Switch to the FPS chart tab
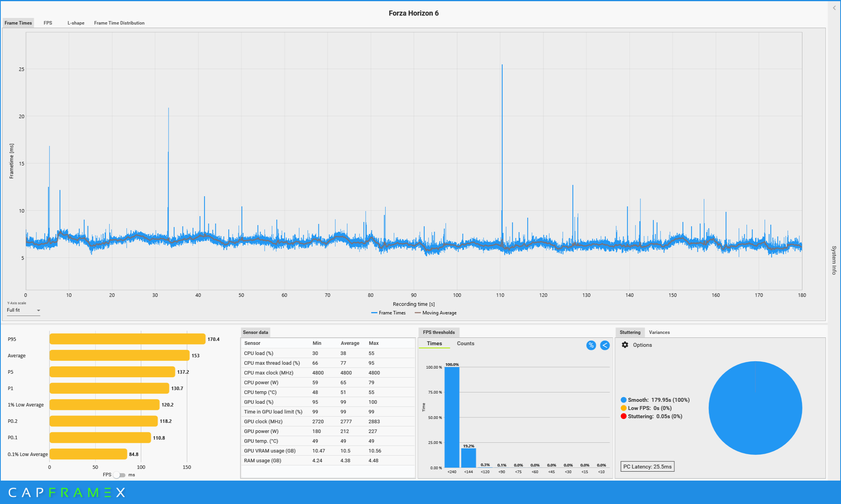Image resolution: width=841 pixels, height=504 pixels. click(48, 23)
